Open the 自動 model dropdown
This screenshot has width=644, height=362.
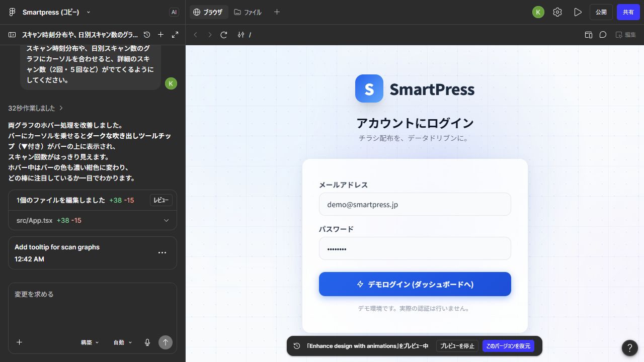tap(122, 342)
